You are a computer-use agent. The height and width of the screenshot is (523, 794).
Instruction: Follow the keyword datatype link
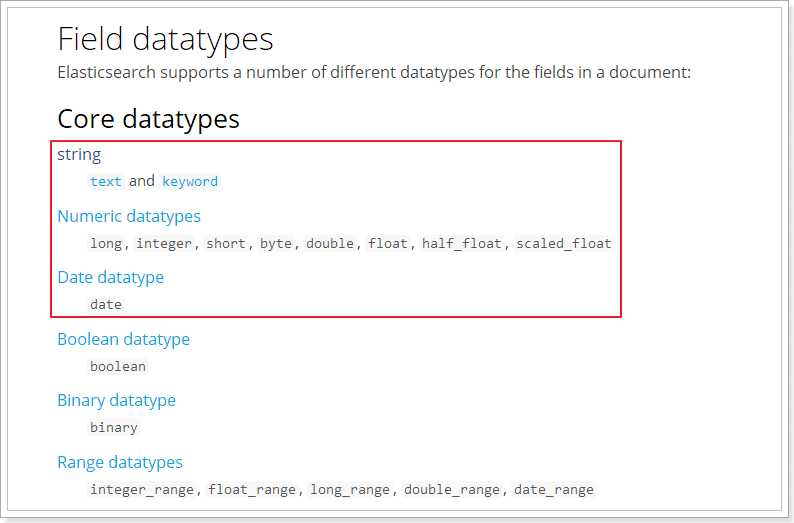click(190, 182)
